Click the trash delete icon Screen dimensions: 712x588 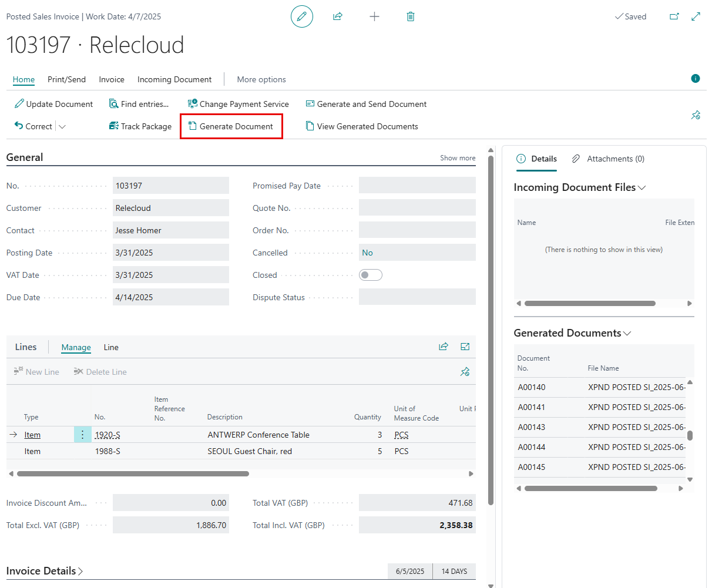click(x=411, y=16)
